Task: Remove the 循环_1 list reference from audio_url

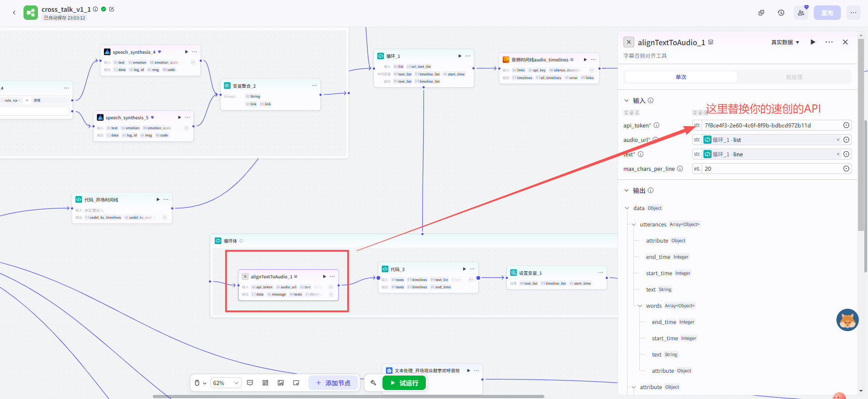Action: click(x=838, y=140)
